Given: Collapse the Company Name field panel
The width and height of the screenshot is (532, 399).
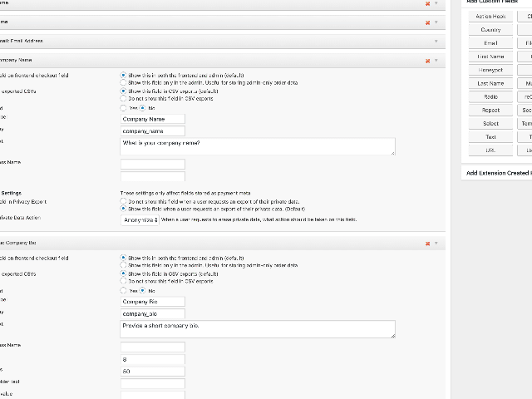Looking at the screenshot, I should pyautogui.click(x=436, y=61).
